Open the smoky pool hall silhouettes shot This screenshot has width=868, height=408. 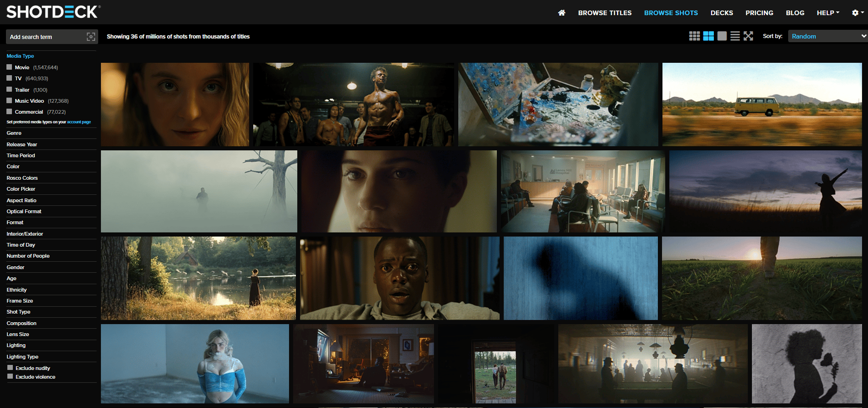pyautogui.click(x=653, y=364)
